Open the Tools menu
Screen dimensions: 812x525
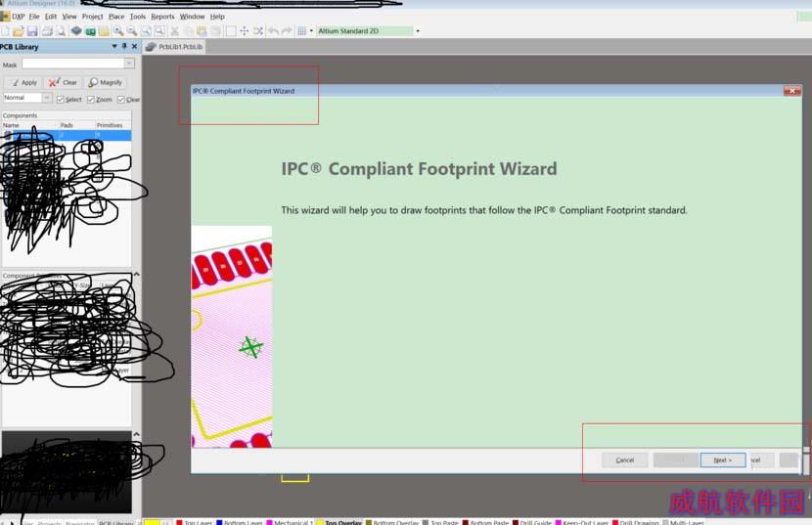pyautogui.click(x=138, y=17)
